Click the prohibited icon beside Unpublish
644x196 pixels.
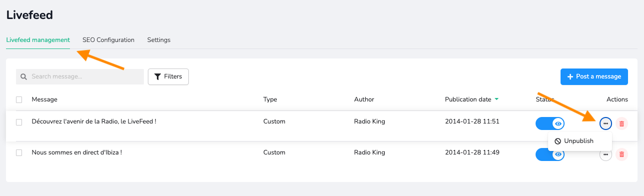click(x=558, y=141)
